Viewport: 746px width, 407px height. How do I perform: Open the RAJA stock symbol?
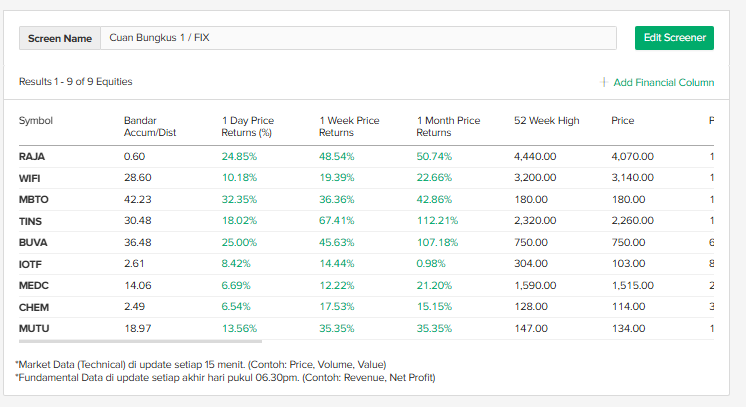[32, 156]
